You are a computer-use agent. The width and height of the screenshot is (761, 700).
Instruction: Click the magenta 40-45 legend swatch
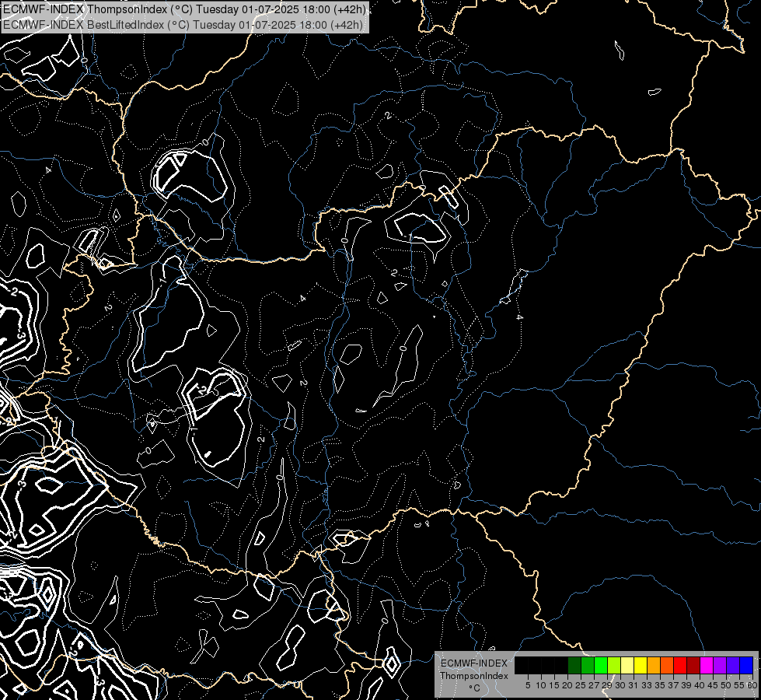pos(707,665)
